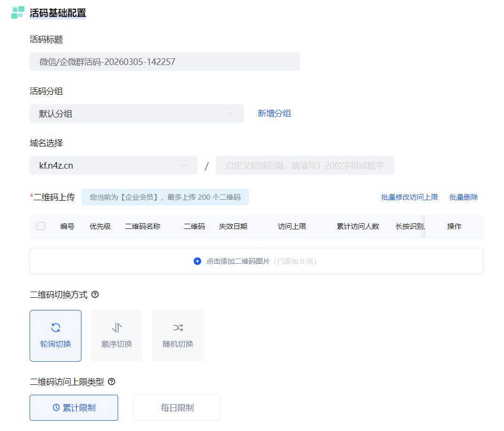The width and height of the screenshot is (504, 431).
Task: Click the 随机切换 shuffle icon
Action: (x=178, y=328)
